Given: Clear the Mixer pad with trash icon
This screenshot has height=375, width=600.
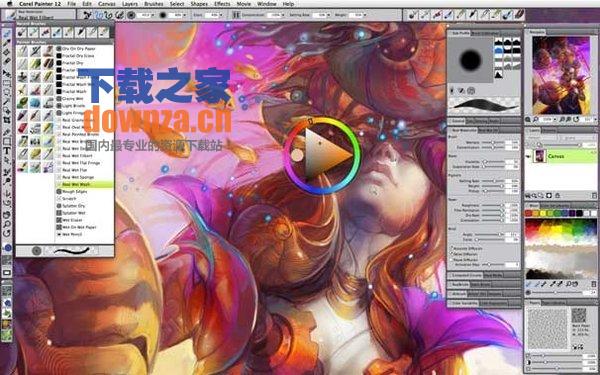Looking at the screenshot, I should [x=593, y=284].
